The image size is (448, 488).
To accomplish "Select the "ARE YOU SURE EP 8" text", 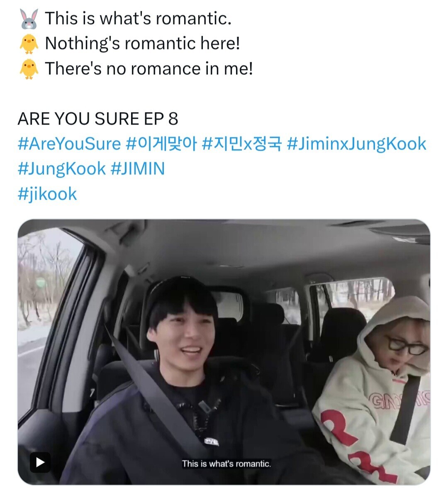I will pyautogui.click(x=98, y=119).
